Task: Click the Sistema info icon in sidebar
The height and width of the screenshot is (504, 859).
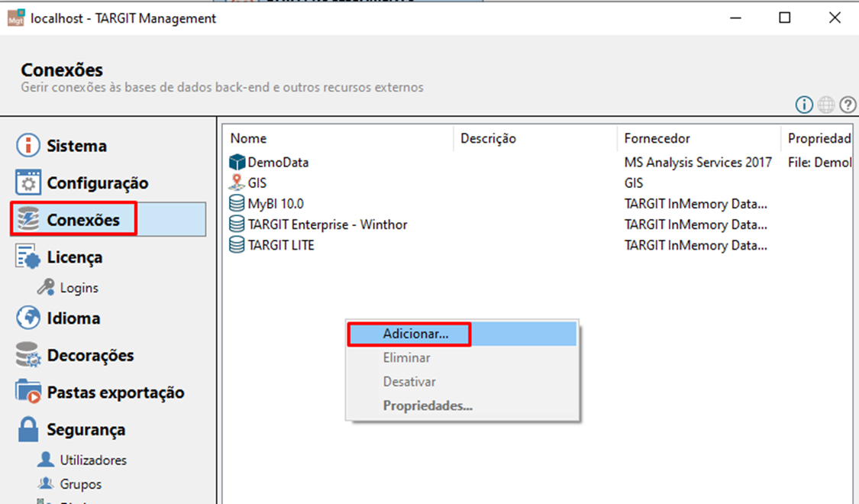Action: click(28, 145)
